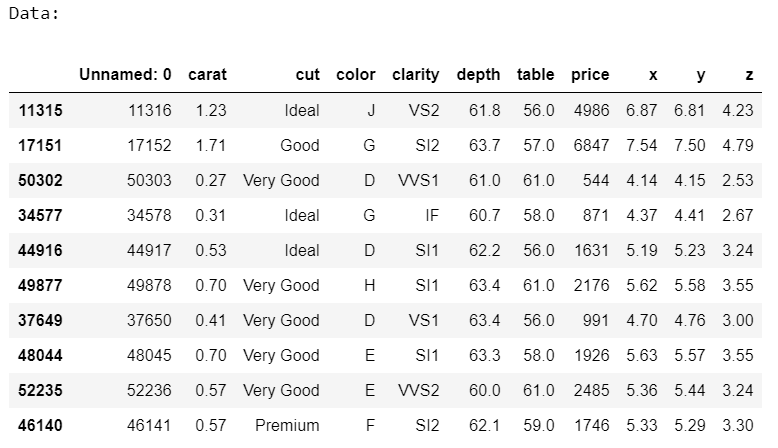Select the 'clarity' column header
The height and width of the screenshot is (448, 778).
click(x=416, y=75)
